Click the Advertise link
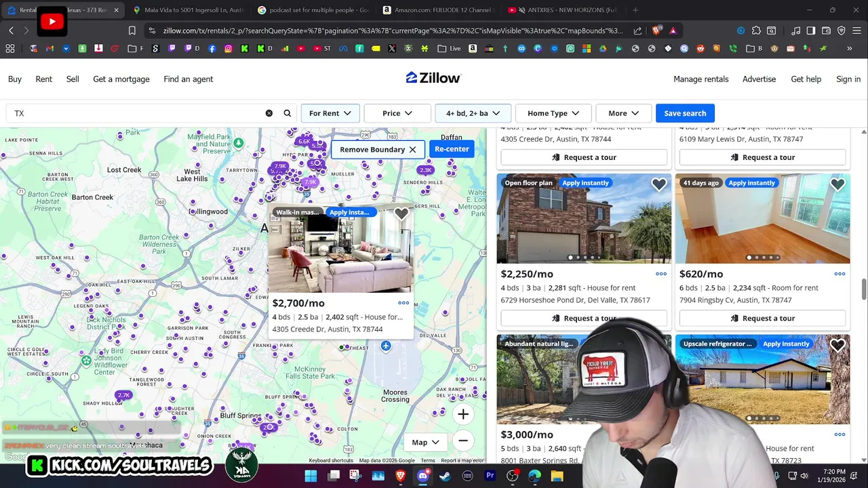The height and width of the screenshot is (488, 868). pyautogui.click(x=759, y=79)
